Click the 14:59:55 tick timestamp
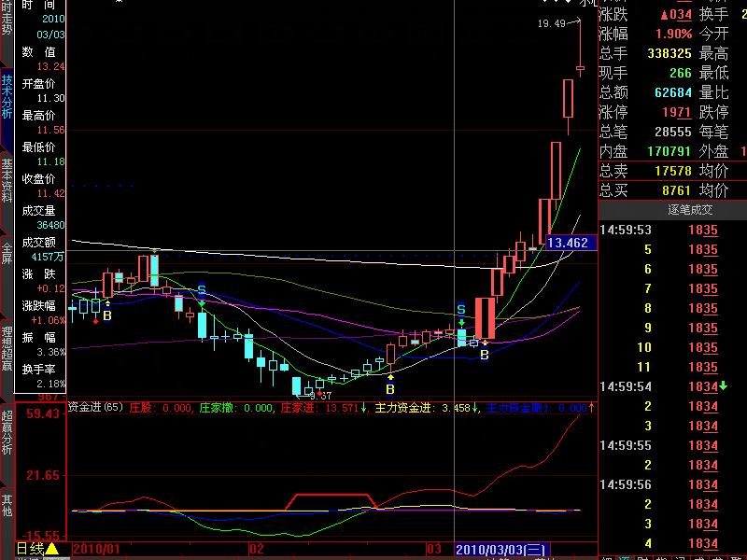The width and height of the screenshot is (747, 560). [626, 446]
